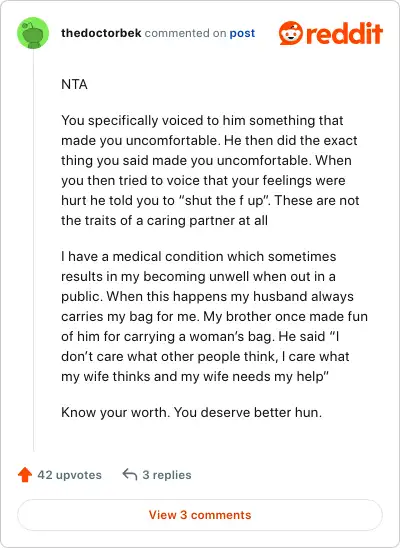Open the Reddit logo

331,33
